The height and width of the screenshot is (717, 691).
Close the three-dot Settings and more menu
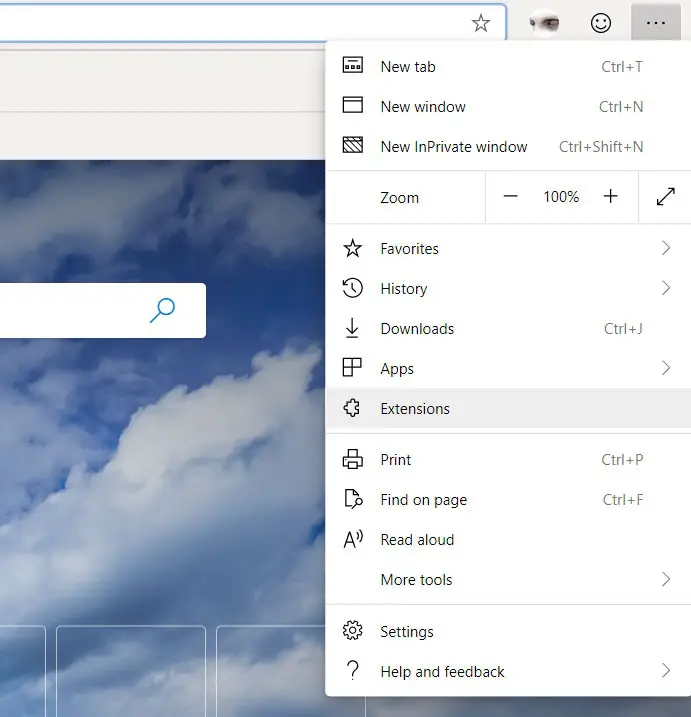[x=656, y=23]
